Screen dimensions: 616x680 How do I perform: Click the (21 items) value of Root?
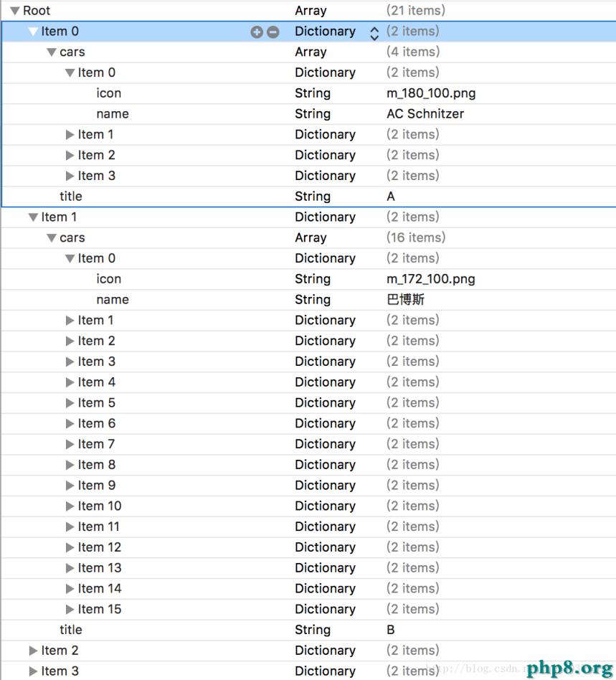[x=416, y=11]
